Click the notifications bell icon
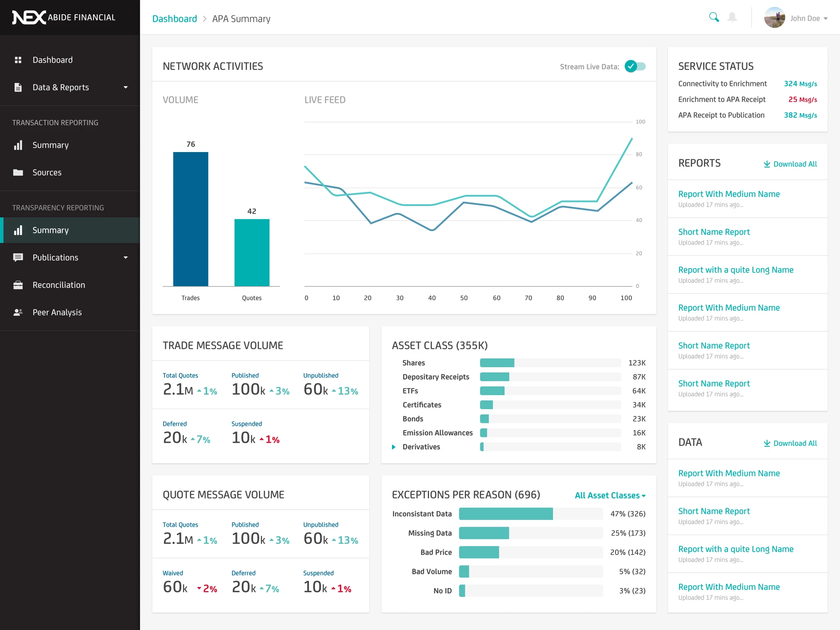This screenshot has width=840, height=630. point(732,17)
